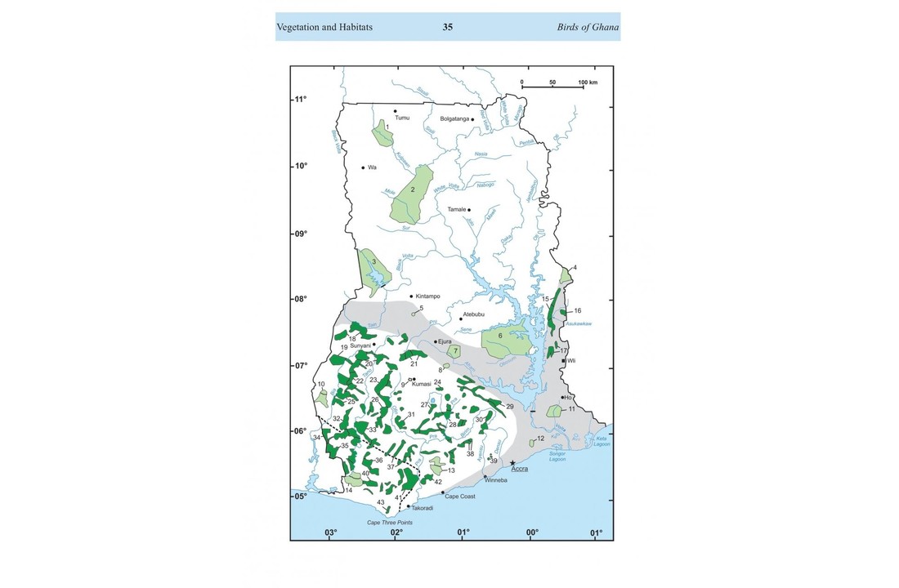Select the number 14 label near southwest coast
The image size is (899, 588).
tap(349, 490)
